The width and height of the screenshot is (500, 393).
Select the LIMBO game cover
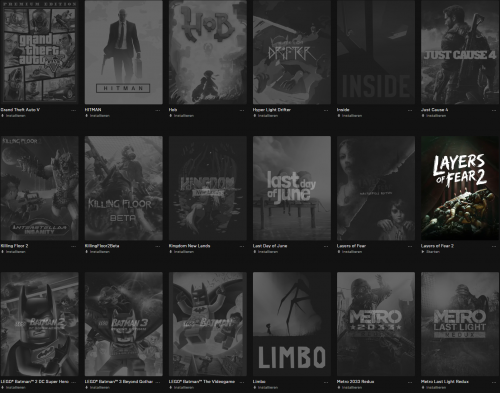[x=292, y=324]
